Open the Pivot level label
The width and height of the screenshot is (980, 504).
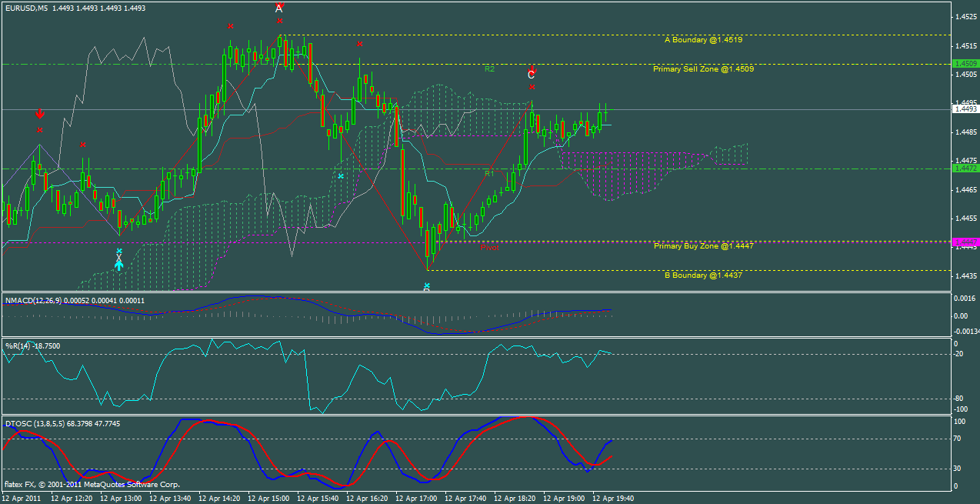click(490, 247)
